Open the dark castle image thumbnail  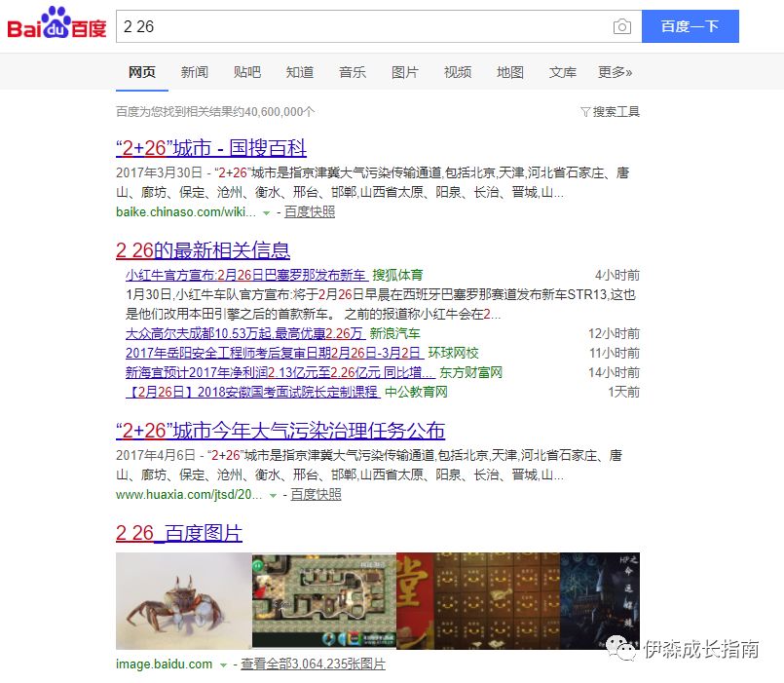click(x=600, y=601)
